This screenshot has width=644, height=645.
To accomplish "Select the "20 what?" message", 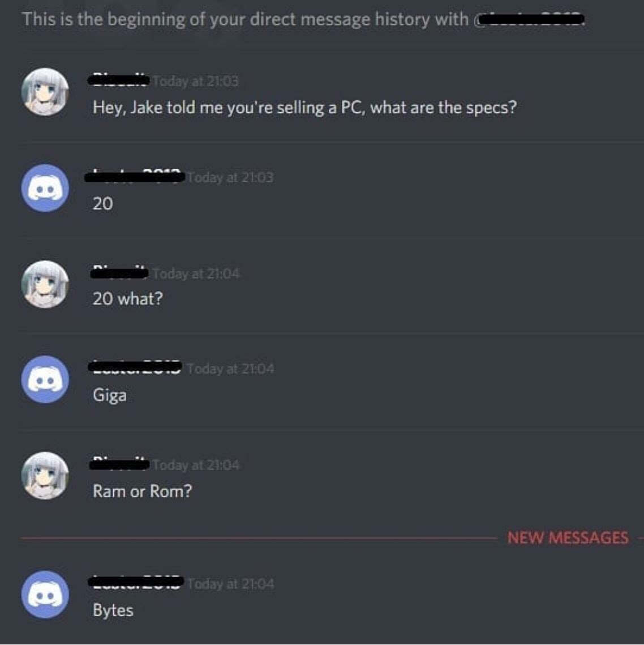I will coord(128,299).
